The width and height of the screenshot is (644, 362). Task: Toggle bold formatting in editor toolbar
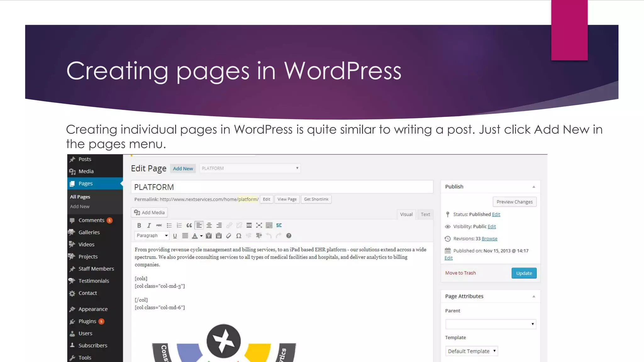(139, 225)
